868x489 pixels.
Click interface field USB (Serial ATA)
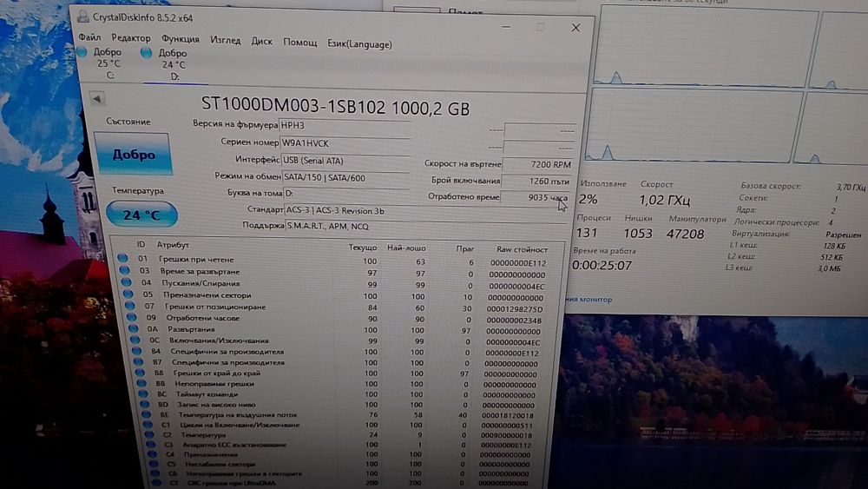pos(346,161)
